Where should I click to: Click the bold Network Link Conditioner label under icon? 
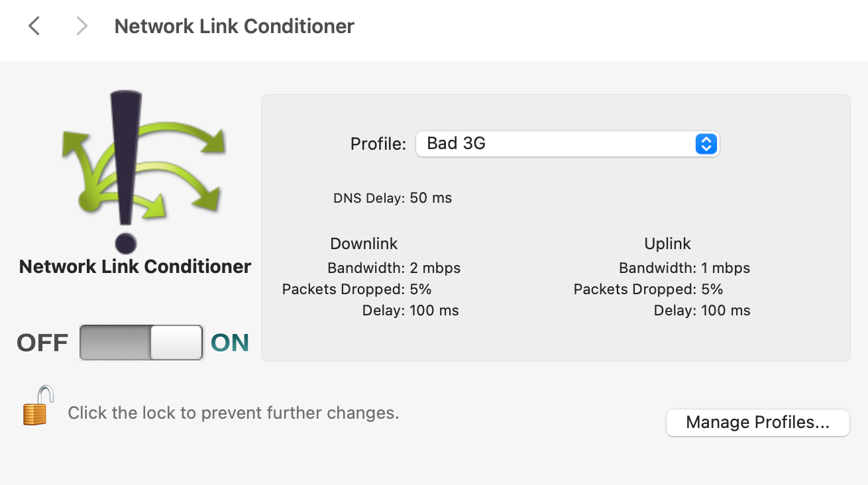[x=135, y=267]
